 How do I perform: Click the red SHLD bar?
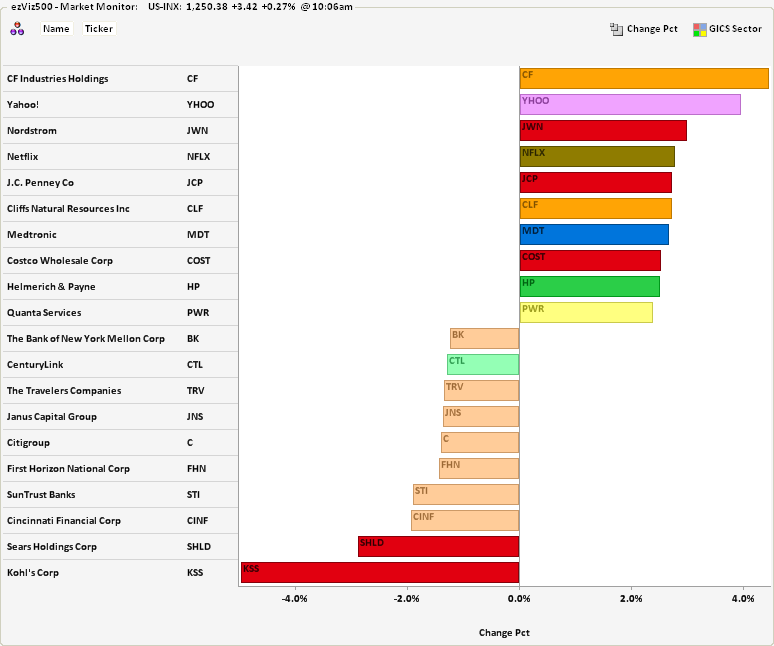(438, 546)
